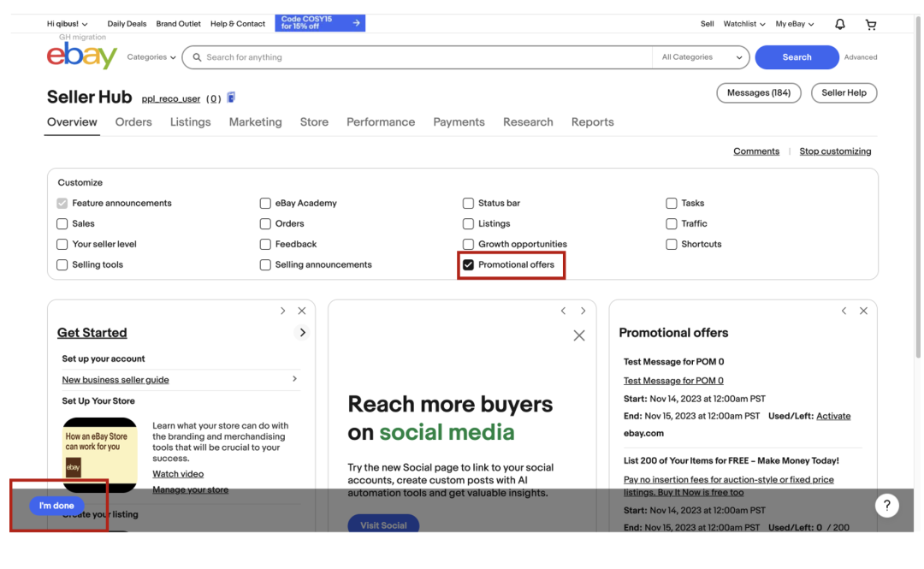Switch to the Payments tab
Screen dimensions: 924x569
click(459, 122)
